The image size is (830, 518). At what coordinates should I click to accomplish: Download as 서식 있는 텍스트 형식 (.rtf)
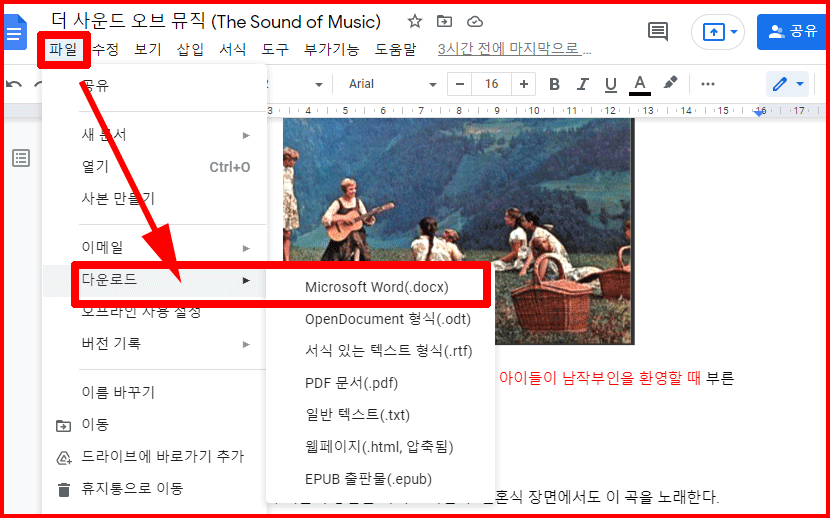click(x=380, y=351)
